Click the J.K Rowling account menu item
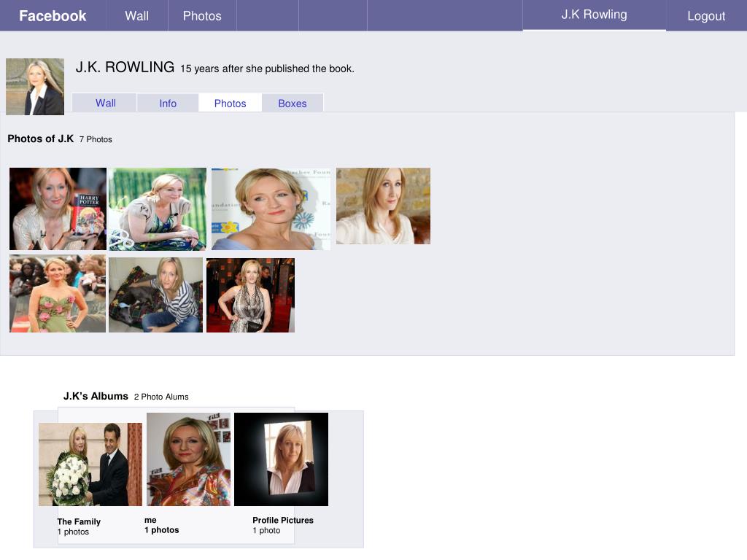Image resolution: width=747 pixels, height=560 pixels. point(594,15)
